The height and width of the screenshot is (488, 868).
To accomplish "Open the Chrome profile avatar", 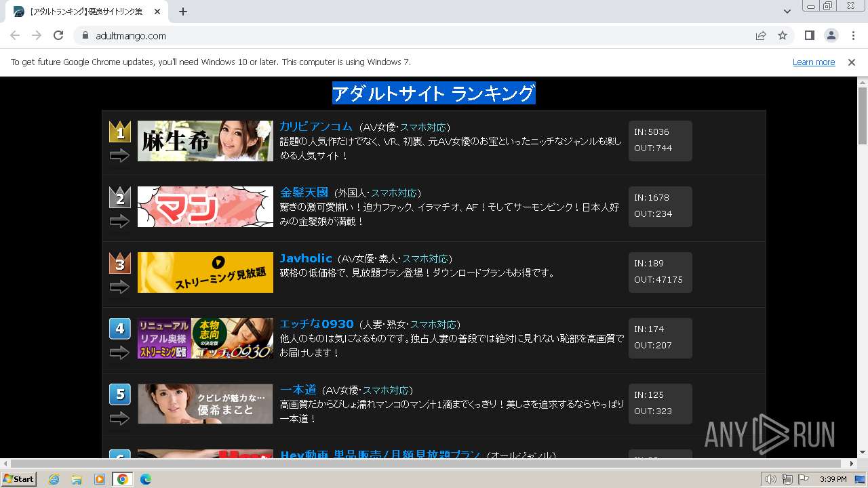I will click(x=831, y=35).
